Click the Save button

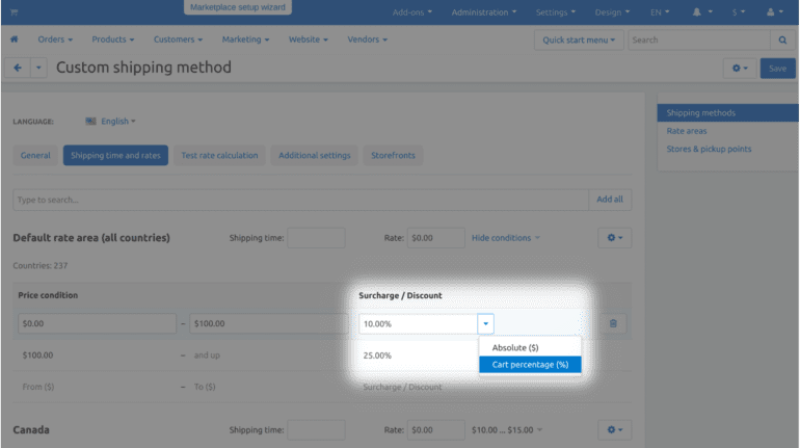(777, 68)
